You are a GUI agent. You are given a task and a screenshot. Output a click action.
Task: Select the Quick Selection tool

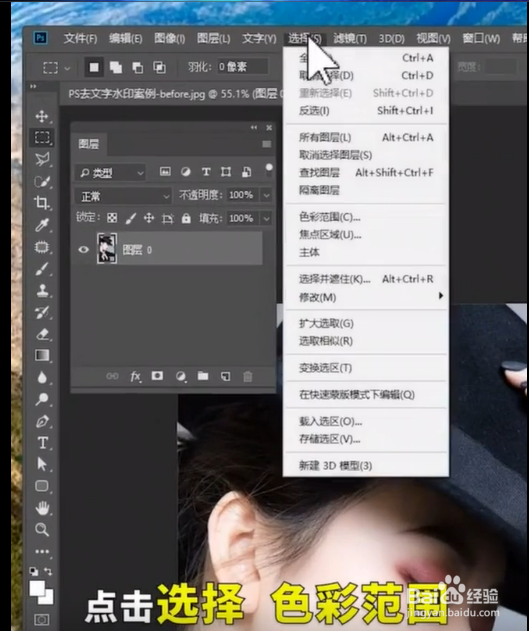tap(42, 181)
